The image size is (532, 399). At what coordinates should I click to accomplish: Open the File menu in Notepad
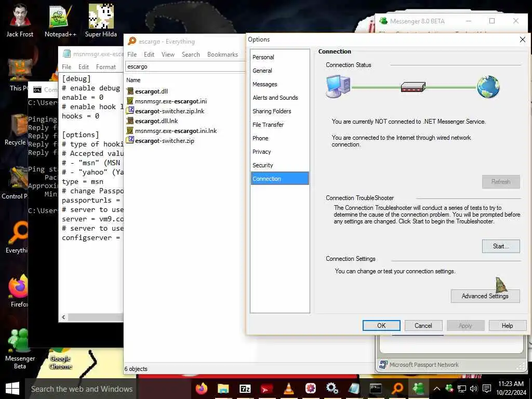click(x=66, y=67)
